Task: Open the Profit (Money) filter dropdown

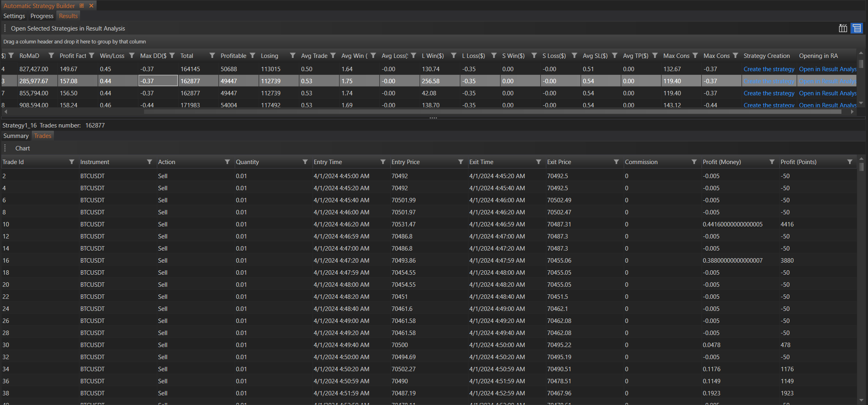Action: 771,162
